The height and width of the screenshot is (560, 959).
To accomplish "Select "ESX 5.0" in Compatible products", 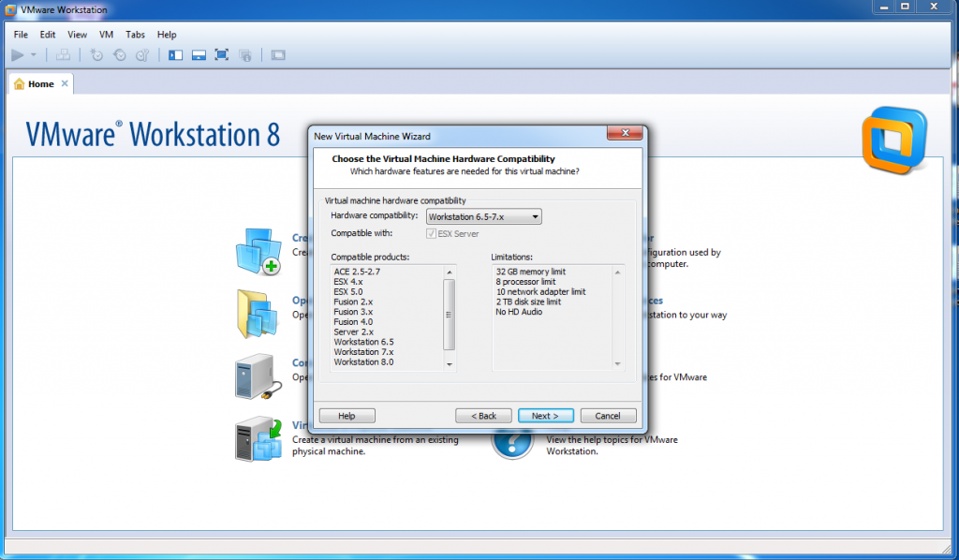I will pyautogui.click(x=348, y=291).
